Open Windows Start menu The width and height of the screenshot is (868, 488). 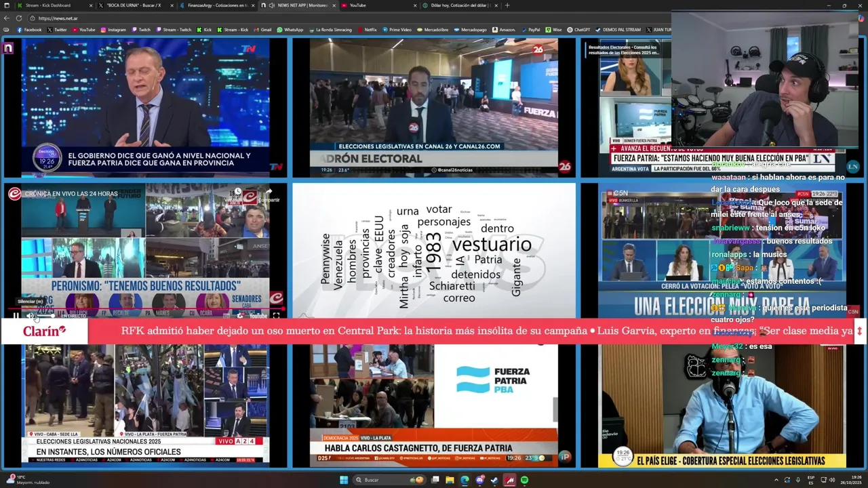point(344,480)
